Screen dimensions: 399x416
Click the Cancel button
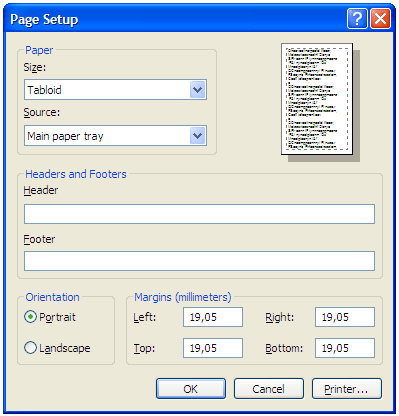tap(269, 389)
